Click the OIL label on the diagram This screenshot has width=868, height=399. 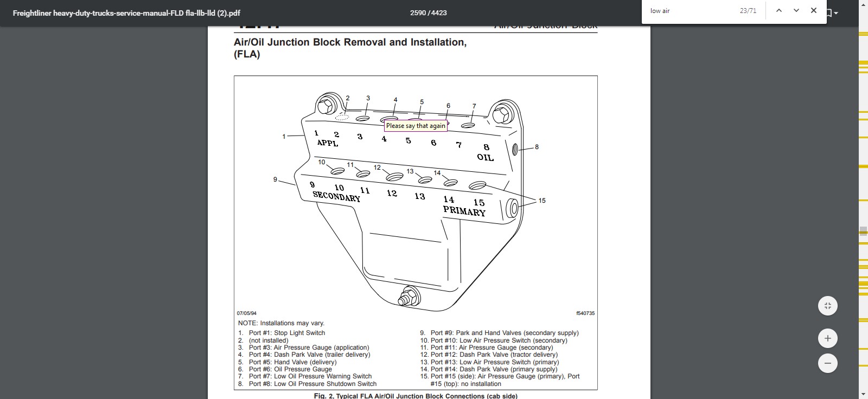(486, 157)
